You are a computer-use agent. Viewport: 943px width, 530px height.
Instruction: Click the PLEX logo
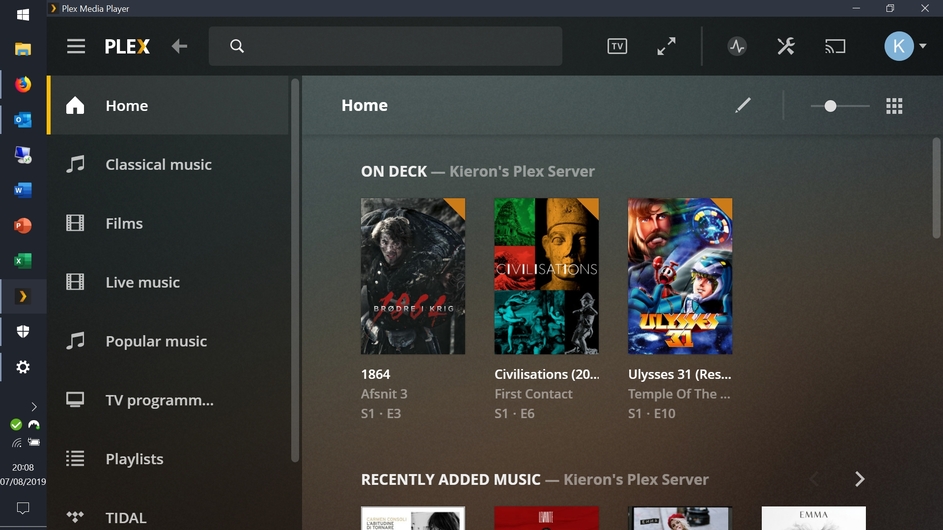pyautogui.click(x=127, y=46)
